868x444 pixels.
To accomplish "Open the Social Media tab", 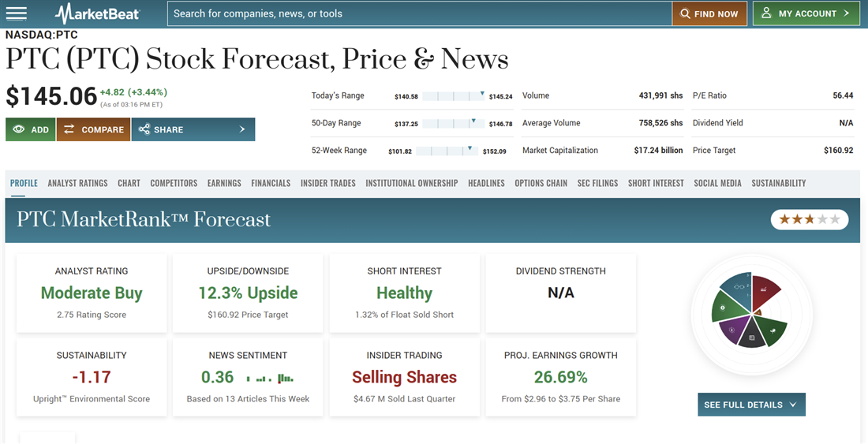I will [717, 183].
